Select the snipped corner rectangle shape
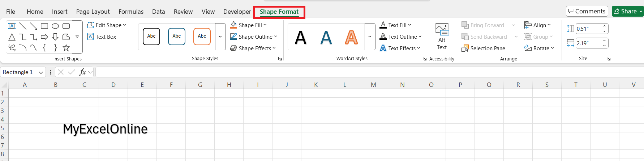This screenshot has width=644, height=161. [66, 37]
